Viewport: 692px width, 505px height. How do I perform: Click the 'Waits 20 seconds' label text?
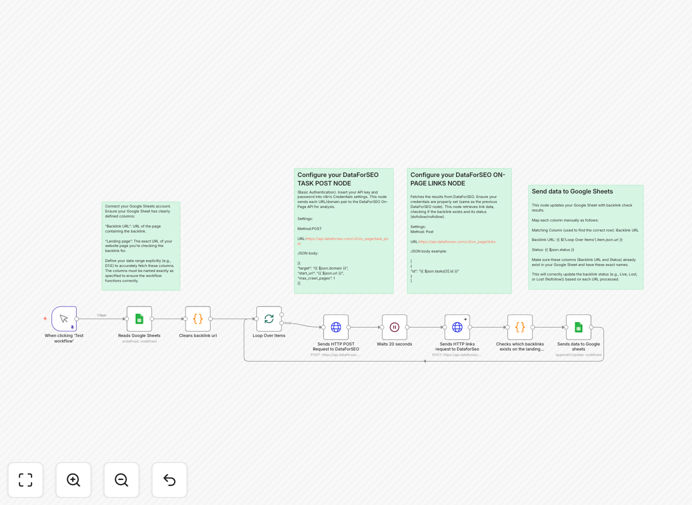[x=395, y=344]
